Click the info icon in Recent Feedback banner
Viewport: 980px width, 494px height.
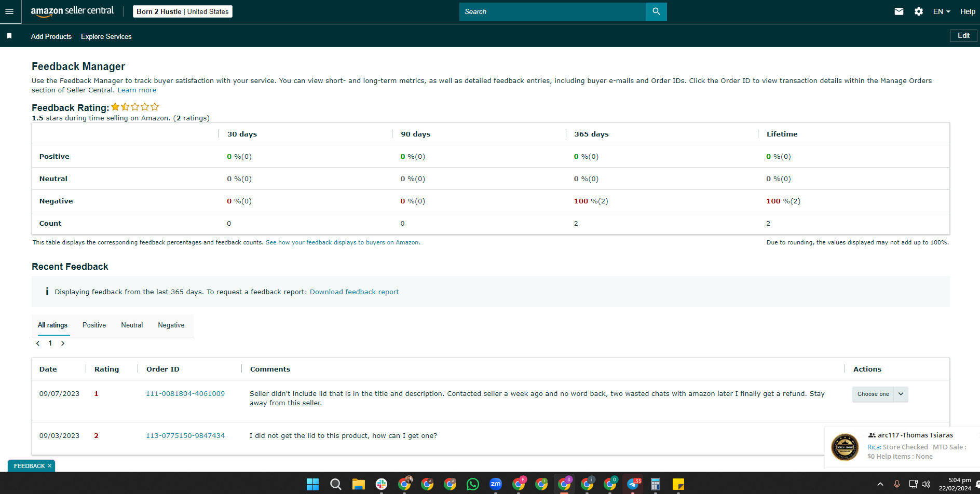pyautogui.click(x=47, y=291)
